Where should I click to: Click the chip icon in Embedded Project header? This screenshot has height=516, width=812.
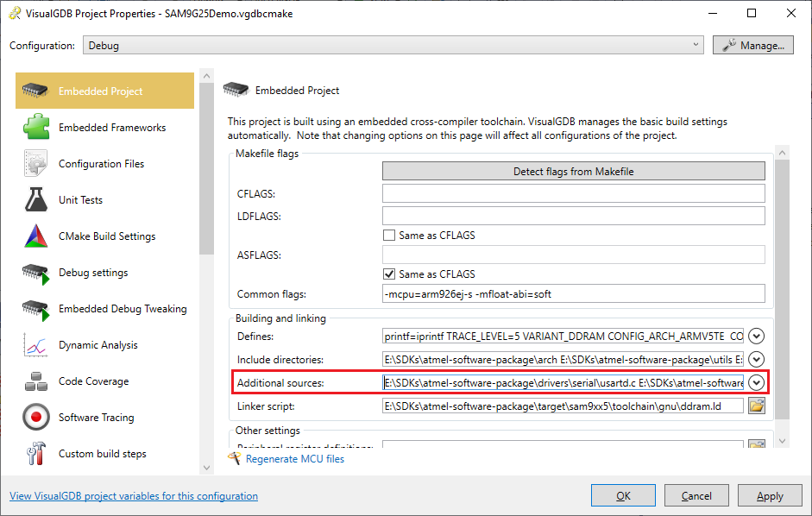(236, 90)
